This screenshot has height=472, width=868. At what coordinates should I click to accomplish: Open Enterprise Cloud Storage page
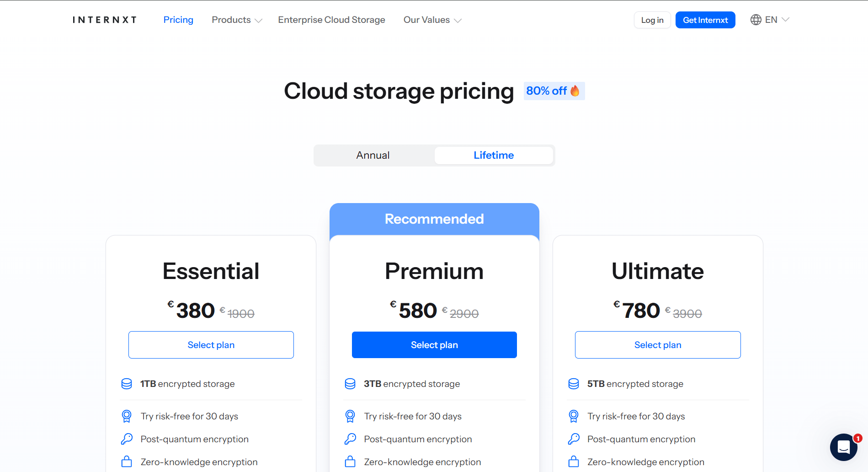click(331, 20)
